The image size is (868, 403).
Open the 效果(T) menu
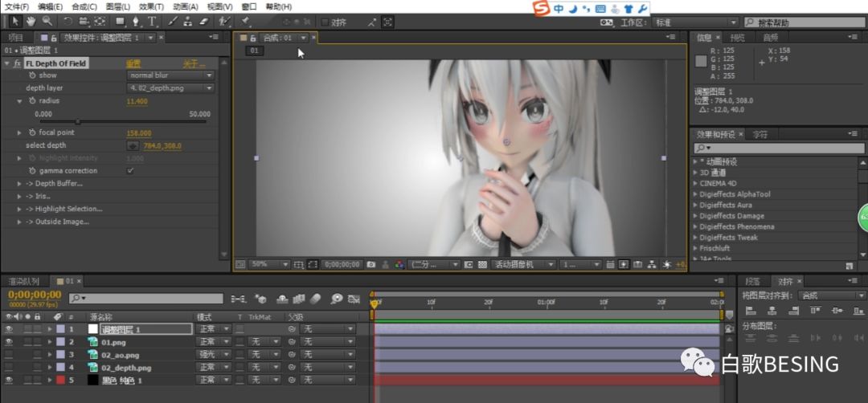click(151, 7)
